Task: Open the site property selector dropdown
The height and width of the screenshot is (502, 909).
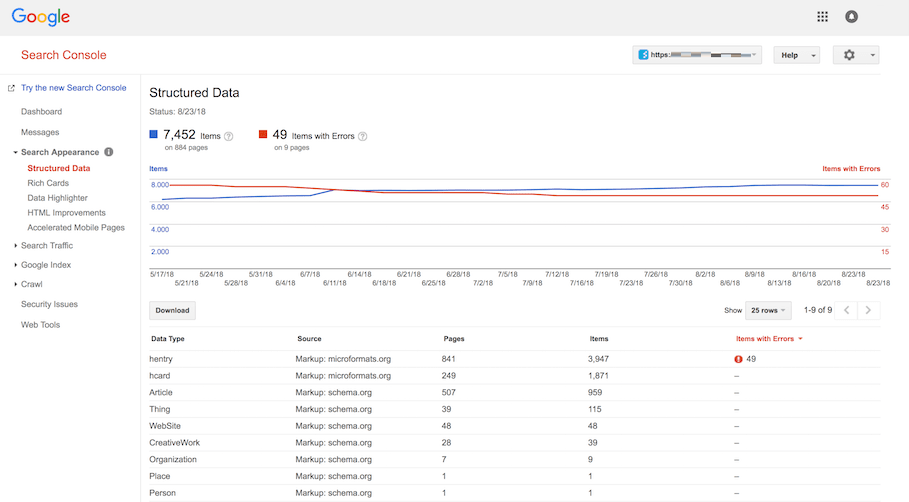Action: (x=697, y=55)
